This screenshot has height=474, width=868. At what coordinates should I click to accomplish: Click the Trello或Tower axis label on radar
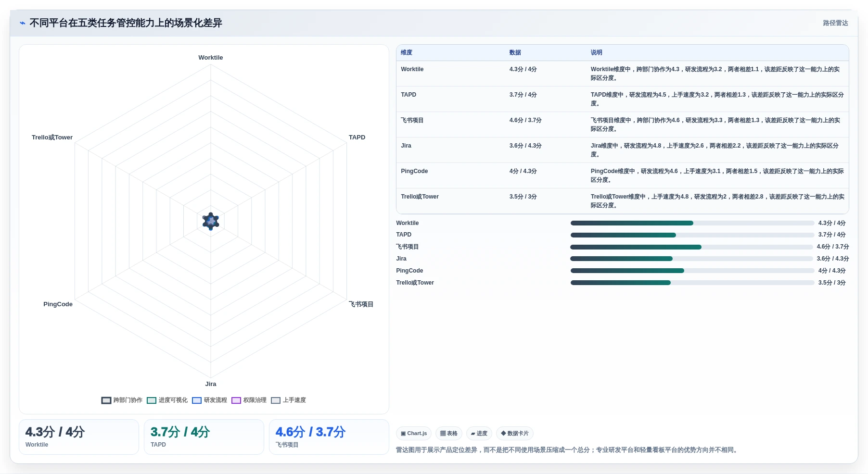coord(52,137)
